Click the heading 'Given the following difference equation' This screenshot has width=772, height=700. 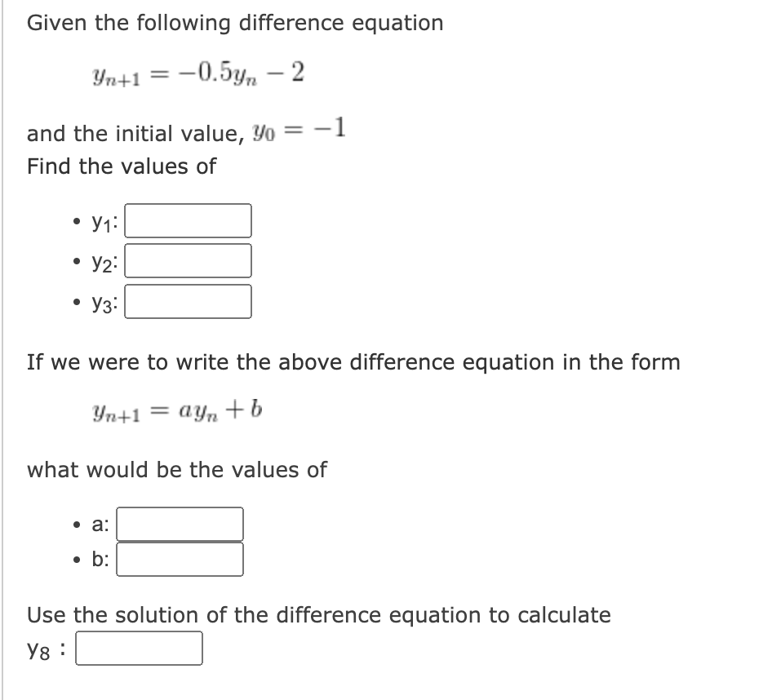234,23
